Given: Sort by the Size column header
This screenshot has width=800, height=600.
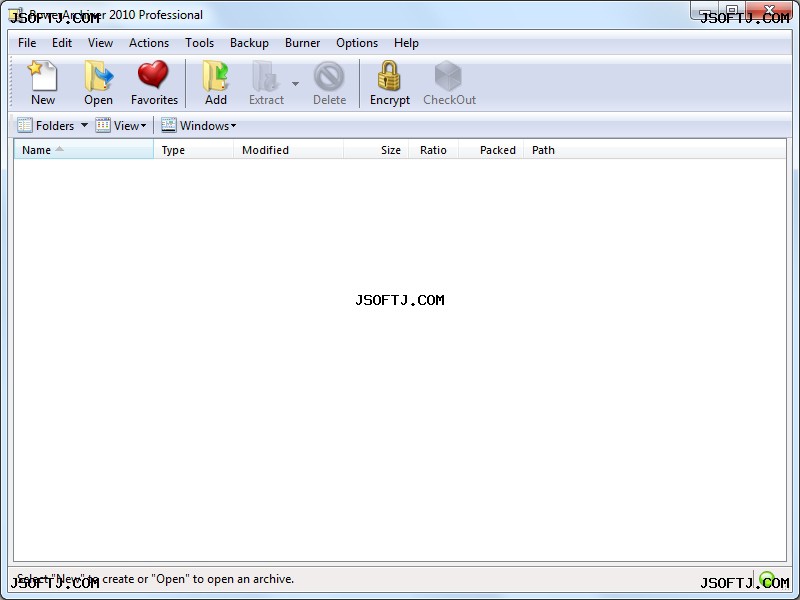Looking at the screenshot, I should point(377,149).
